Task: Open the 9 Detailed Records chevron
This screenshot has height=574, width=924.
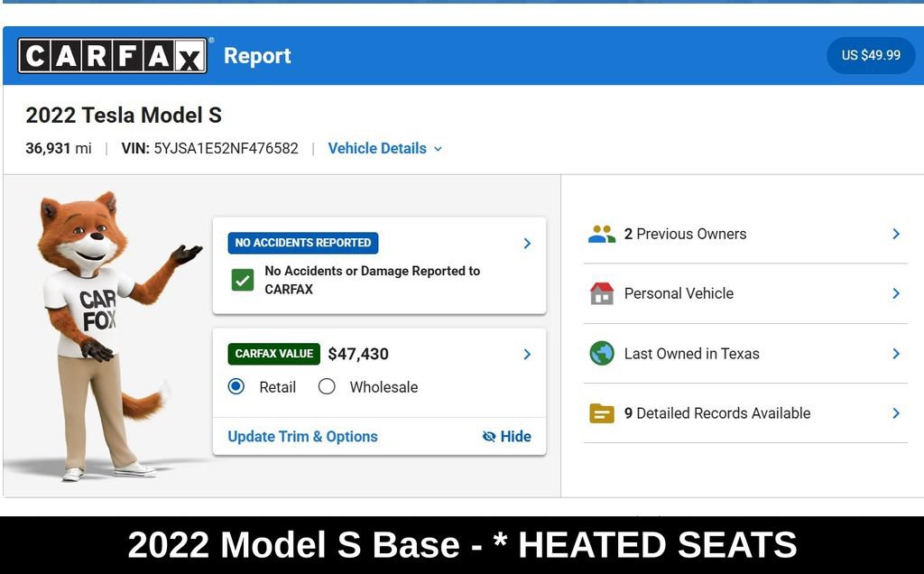Action: pos(896,413)
